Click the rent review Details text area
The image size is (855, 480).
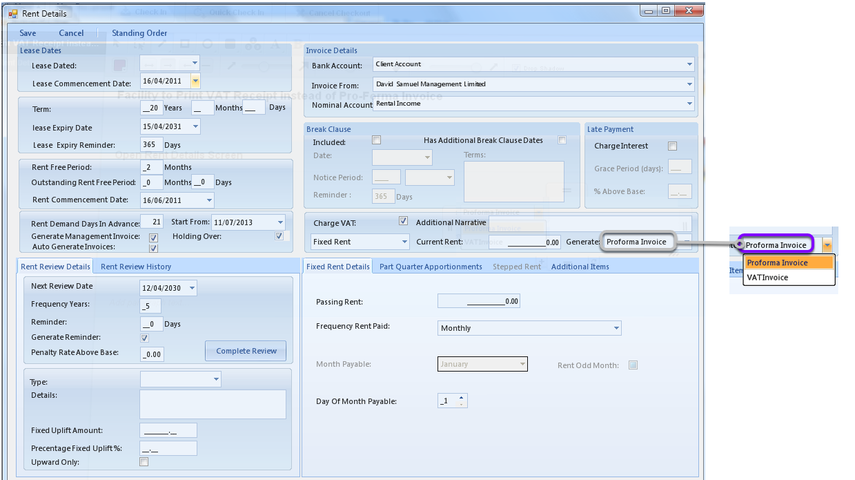click(213, 404)
